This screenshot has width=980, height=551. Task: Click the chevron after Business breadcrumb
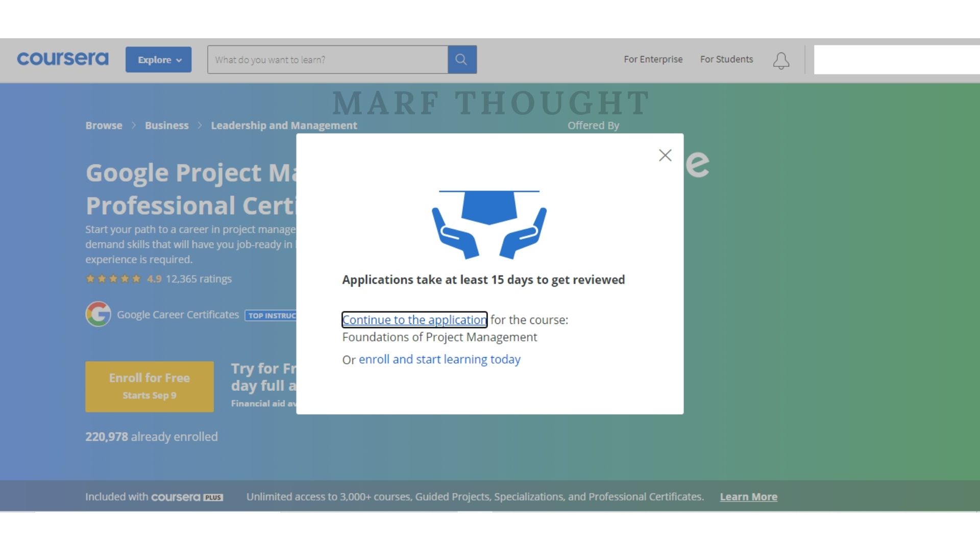point(200,126)
